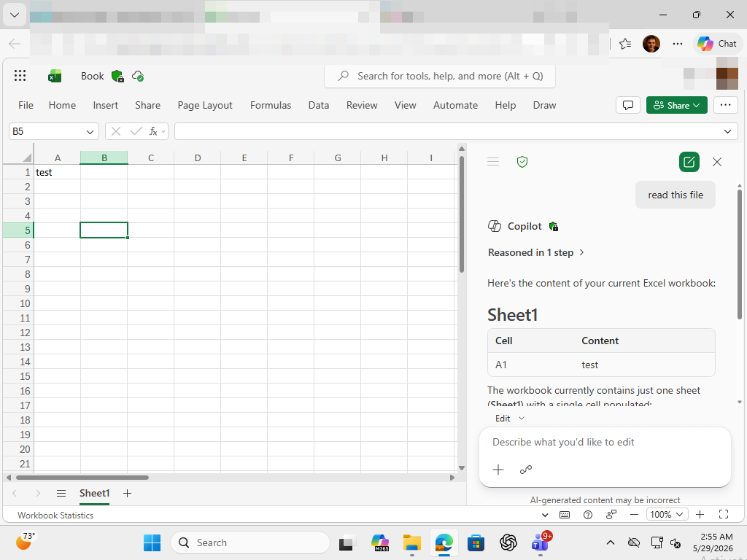Image resolution: width=747 pixels, height=560 pixels.
Task: Expand the Reasoned in 1 step details
Action: 536,253
